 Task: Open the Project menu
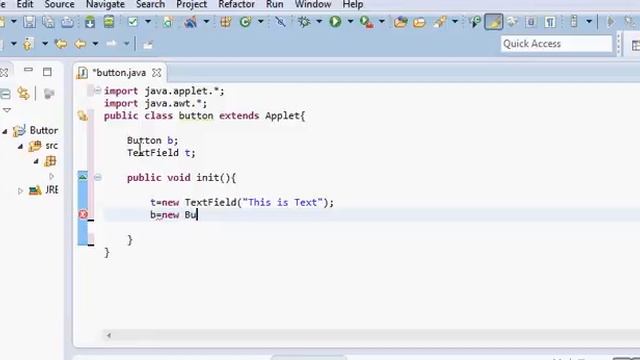[x=191, y=4]
